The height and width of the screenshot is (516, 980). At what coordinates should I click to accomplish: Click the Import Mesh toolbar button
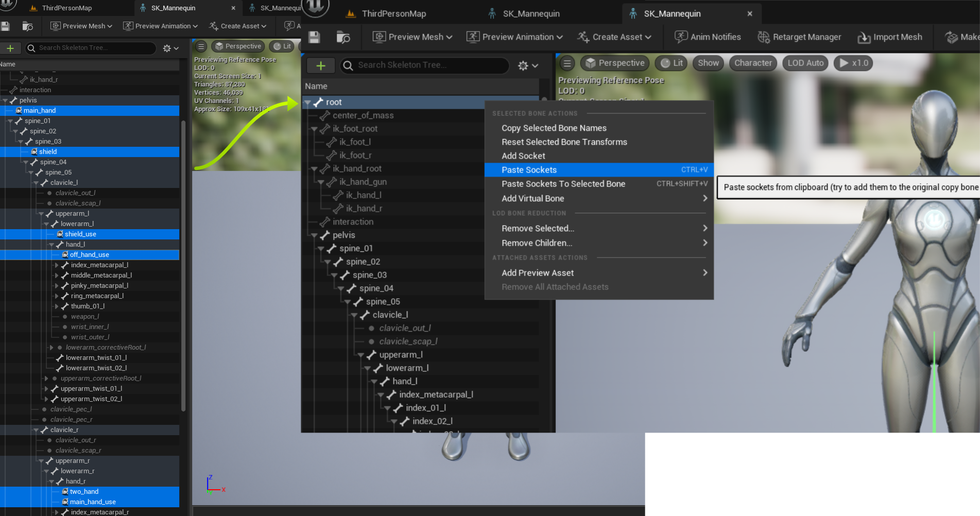coord(889,37)
